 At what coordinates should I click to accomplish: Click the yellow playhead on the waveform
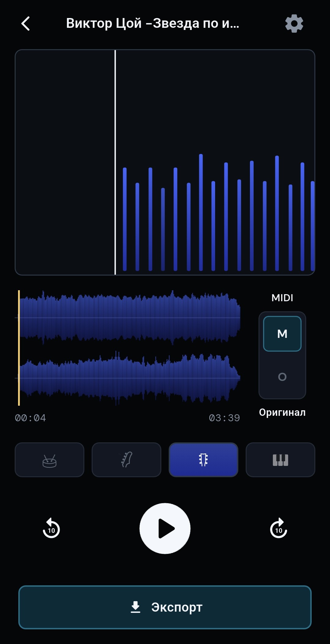click(19, 348)
